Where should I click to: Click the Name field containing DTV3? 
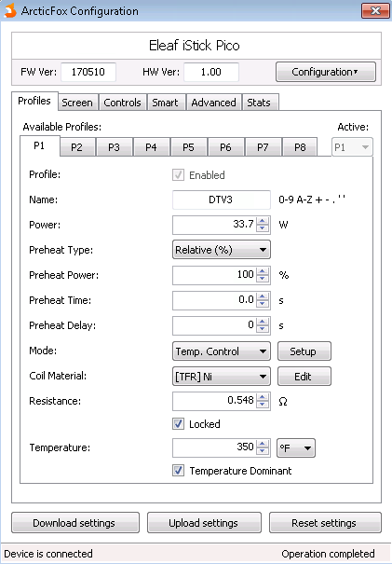(222, 199)
